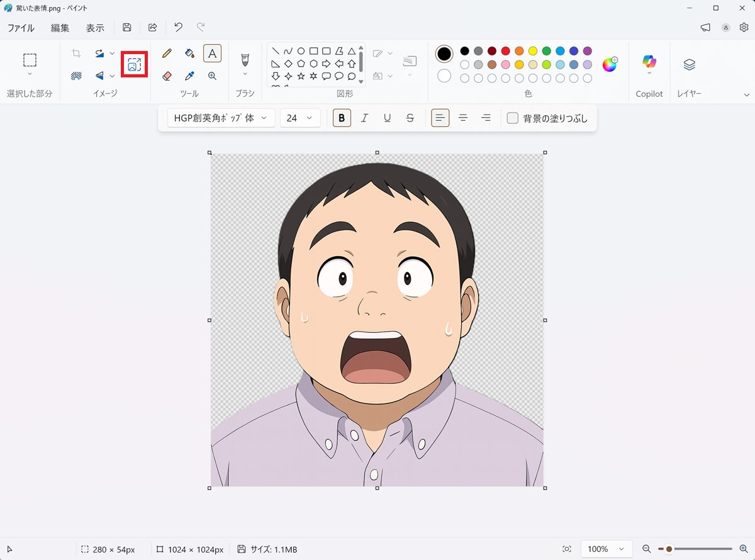Select the Pencil tool
Viewport: 755px width, 560px height.
(x=167, y=53)
